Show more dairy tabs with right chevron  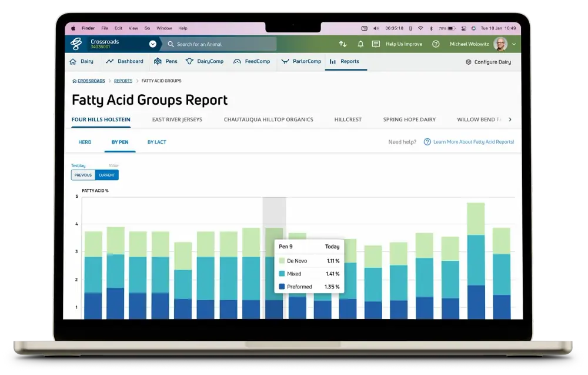(x=510, y=120)
